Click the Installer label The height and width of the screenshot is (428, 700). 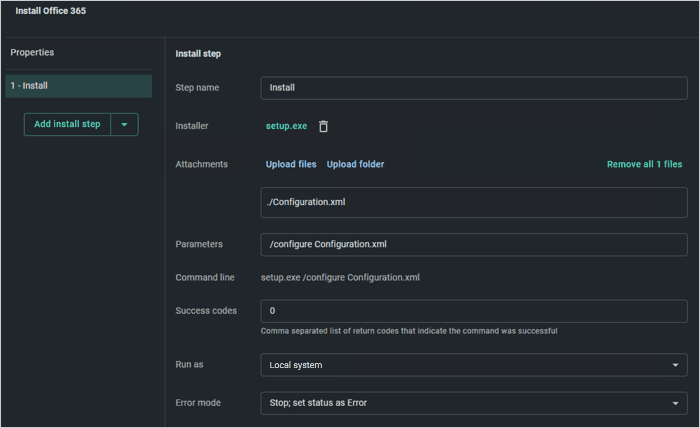(192, 126)
